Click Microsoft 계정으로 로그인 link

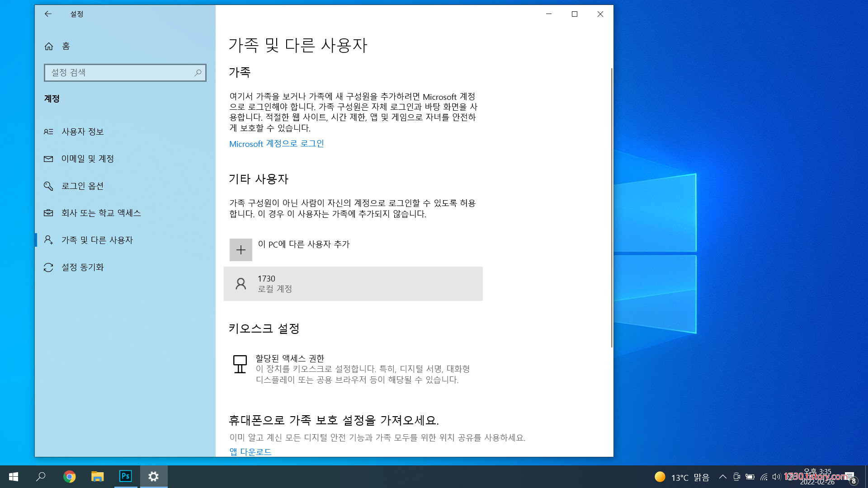276,144
